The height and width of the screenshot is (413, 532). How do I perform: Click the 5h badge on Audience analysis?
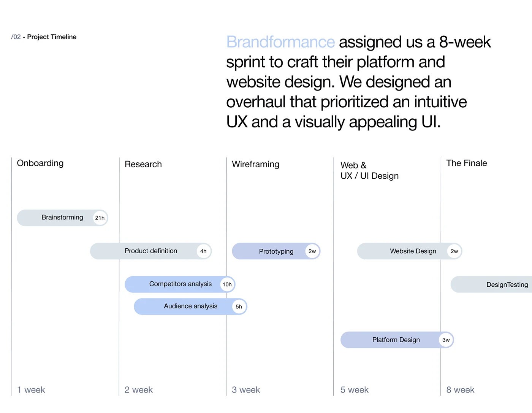pyautogui.click(x=239, y=307)
